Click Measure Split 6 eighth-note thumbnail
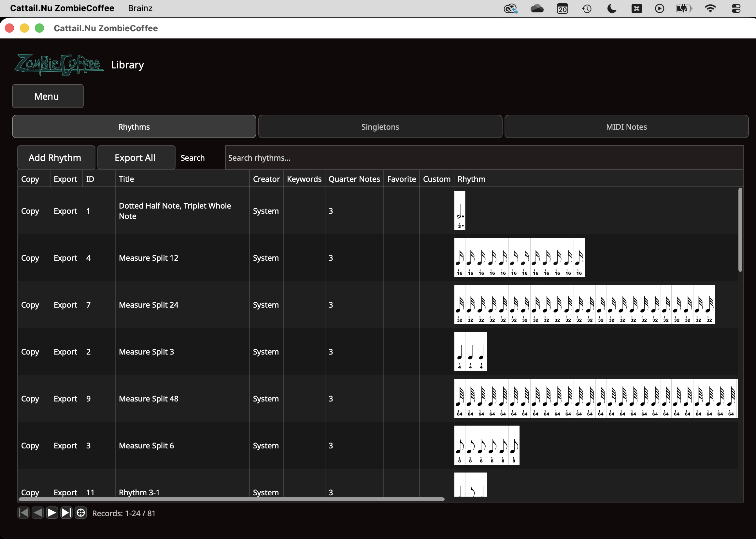The width and height of the screenshot is (756, 539). click(x=487, y=445)
